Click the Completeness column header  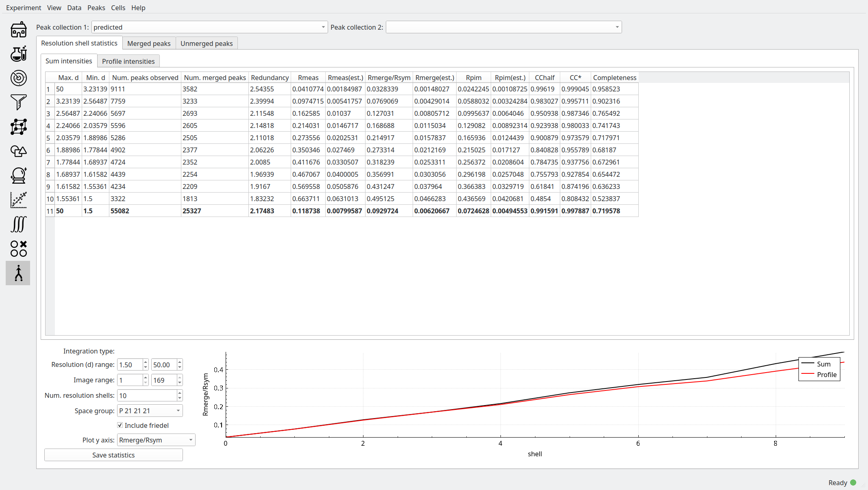pos(614,78)
